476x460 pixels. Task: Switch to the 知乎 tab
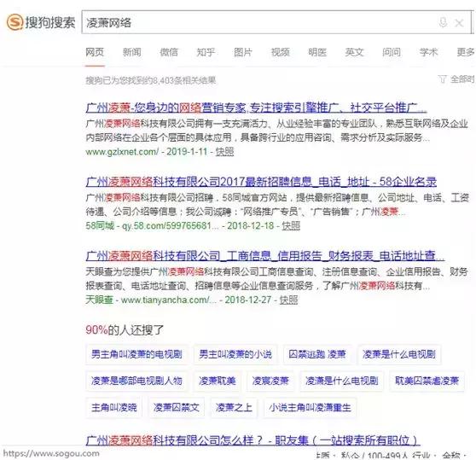click(x=206, y=52)
